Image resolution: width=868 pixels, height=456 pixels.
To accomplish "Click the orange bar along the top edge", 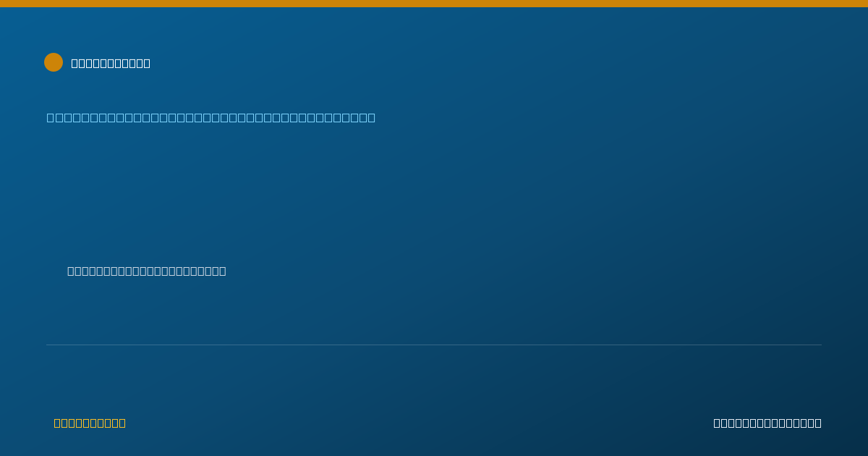I will pos(434,4).
